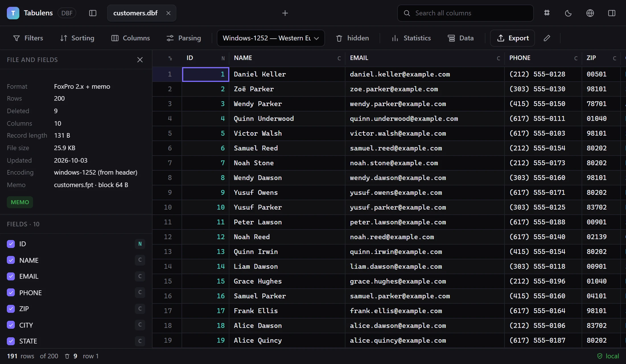Viewport: 626px width, 364px height.
Task: Click the NAME field type badge C
Action: tap(140, 260)
